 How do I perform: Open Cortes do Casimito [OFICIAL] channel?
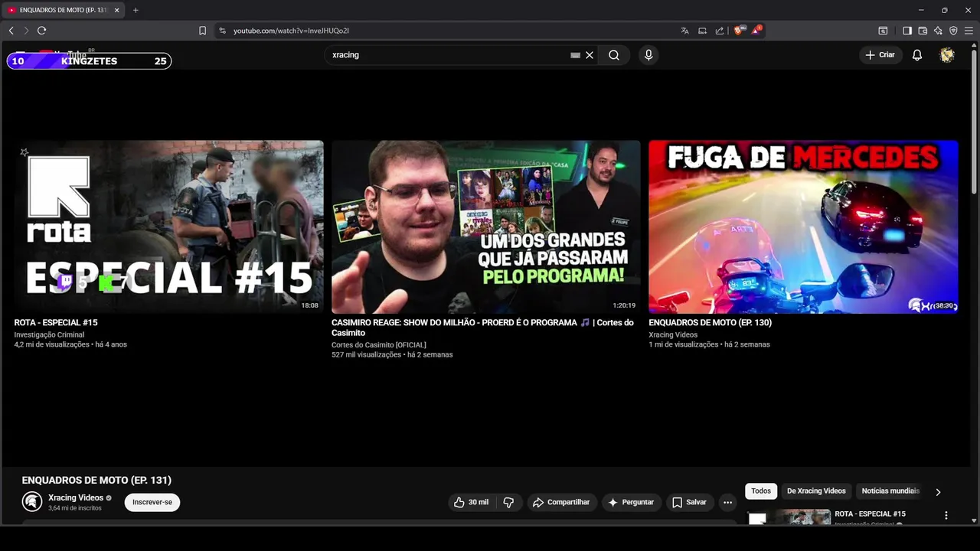379,345
